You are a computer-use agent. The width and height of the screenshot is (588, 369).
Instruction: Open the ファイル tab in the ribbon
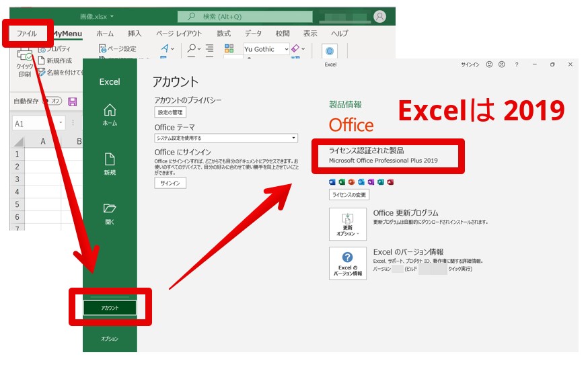(x=27, y=34)
